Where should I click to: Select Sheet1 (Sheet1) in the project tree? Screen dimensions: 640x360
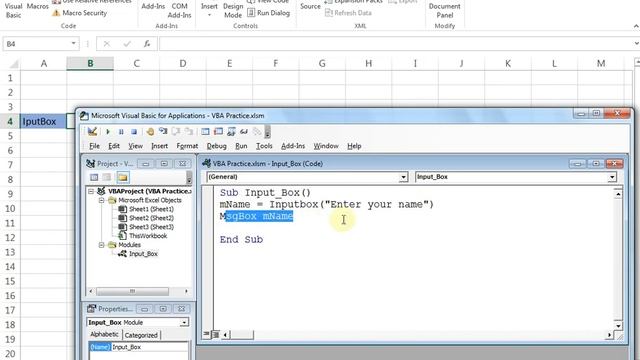(x=146, y=209)
